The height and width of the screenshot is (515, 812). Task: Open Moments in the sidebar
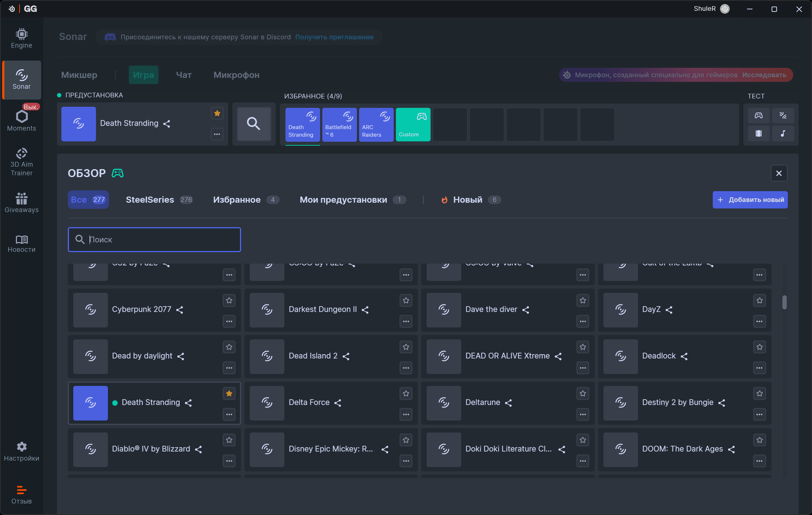pyautogui.click(x=21, y=120)
